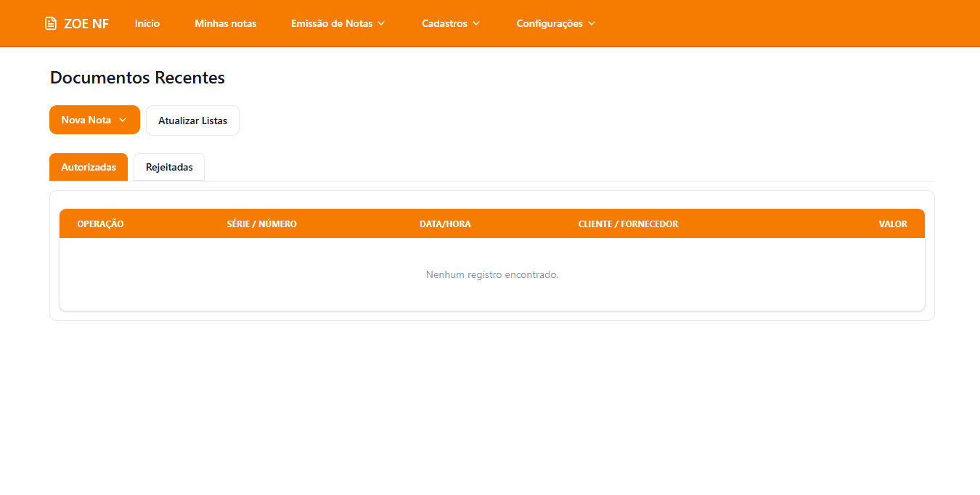The width and height of the screenshot is (980, 495).
Task: Click the chevron beside Emissão de Notas
Action: click(381, 23)
